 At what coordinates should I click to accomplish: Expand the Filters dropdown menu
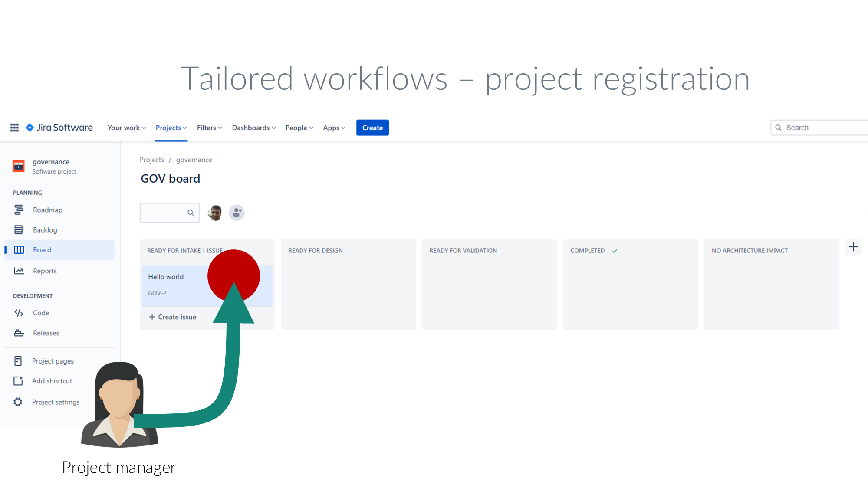pyautogui.click(x=209, y=128)
